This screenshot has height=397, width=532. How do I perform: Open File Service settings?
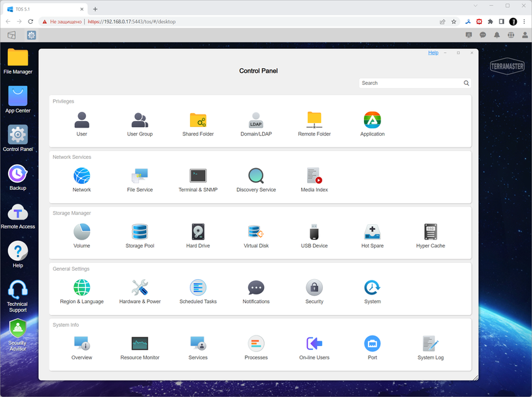(140, 180)
